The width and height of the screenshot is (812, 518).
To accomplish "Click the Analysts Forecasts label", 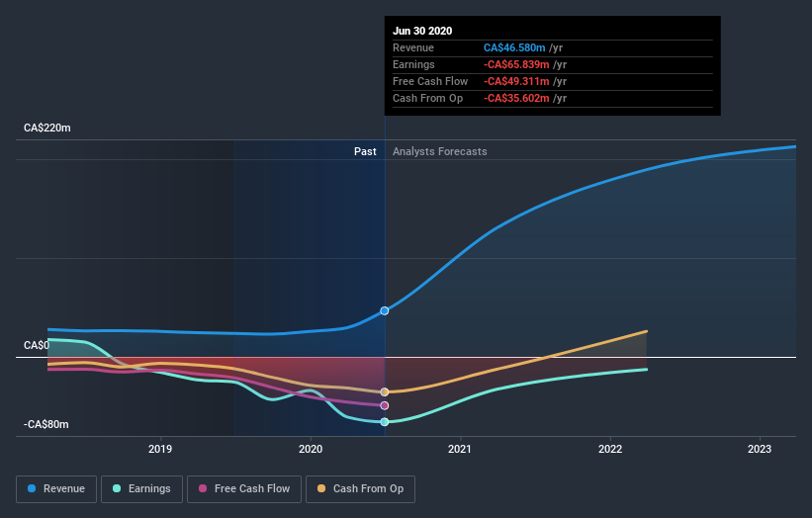I will click(x=440, y=151).
